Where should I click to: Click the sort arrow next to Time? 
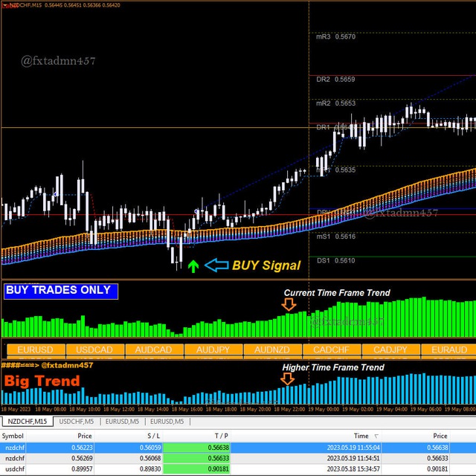tap(376, 437)
